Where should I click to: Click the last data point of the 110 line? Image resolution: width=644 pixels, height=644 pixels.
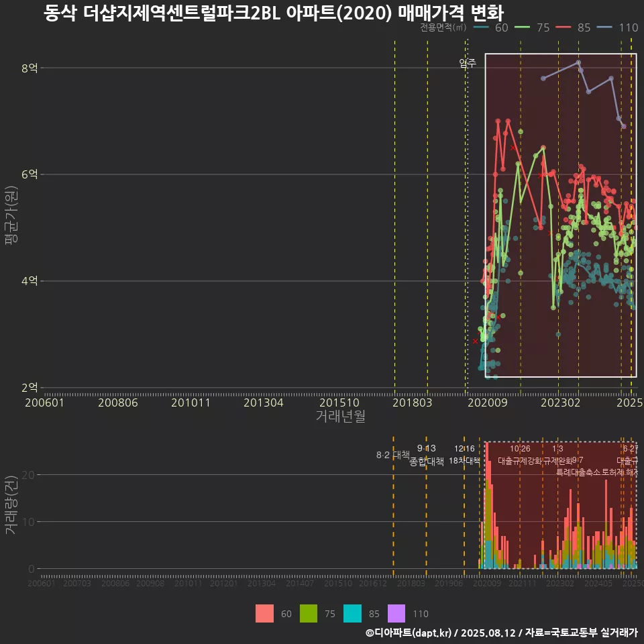coord(624,126)
